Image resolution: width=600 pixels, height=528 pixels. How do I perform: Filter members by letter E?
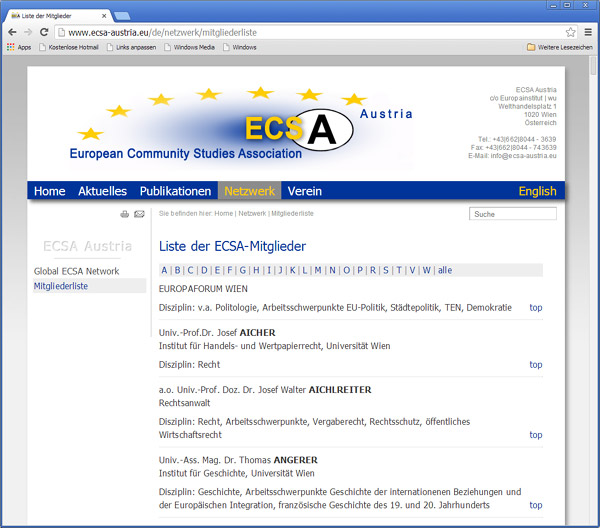tap(217, 270)
